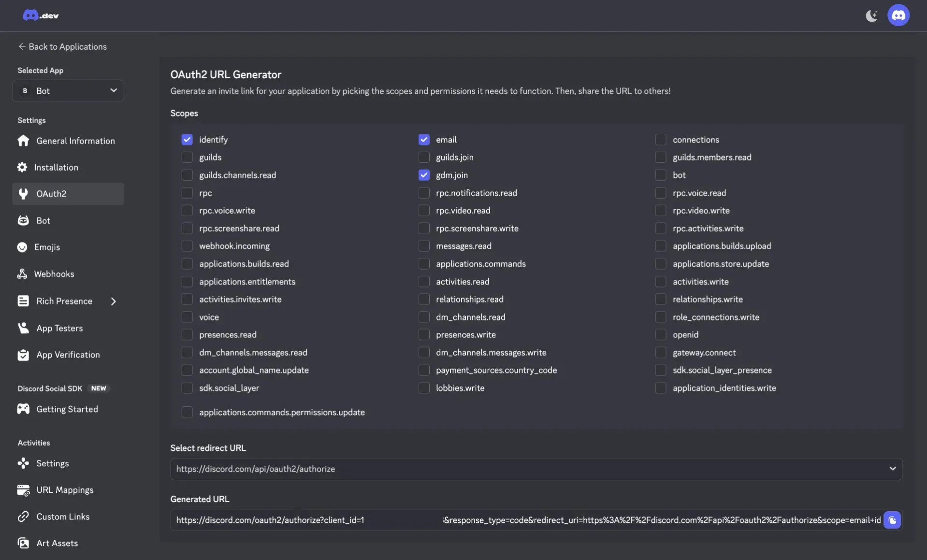Copy the generated URL with copy icon

(x=892, y=520)
